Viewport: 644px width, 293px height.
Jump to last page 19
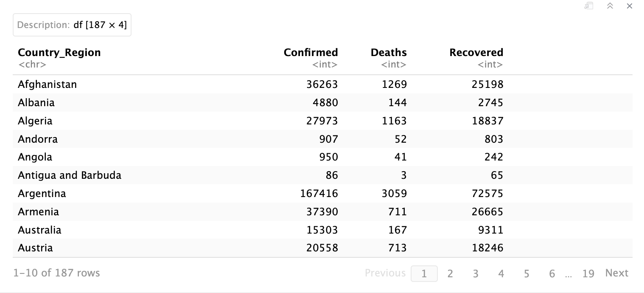[x=588, y=273]
